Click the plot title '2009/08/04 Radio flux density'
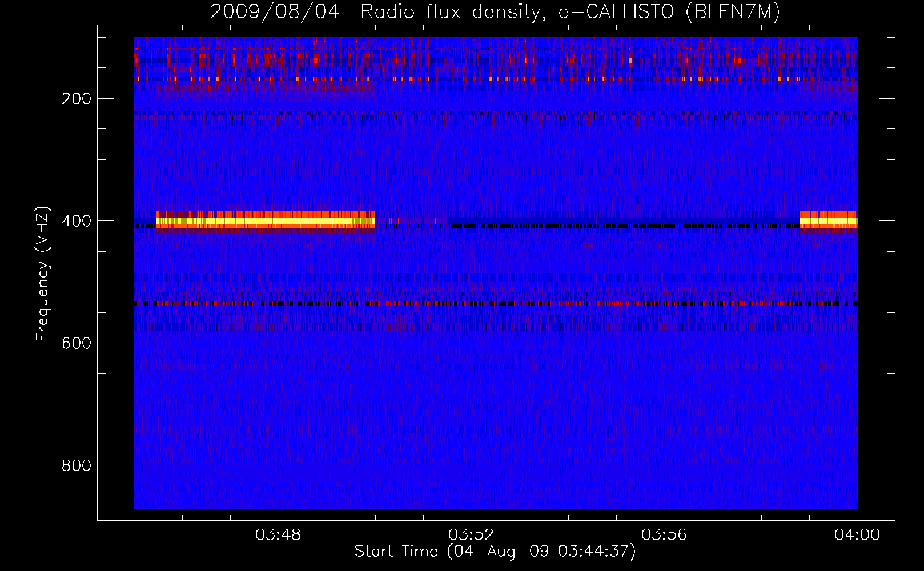The width and height of the screenshot is (924, 571). 495,12
